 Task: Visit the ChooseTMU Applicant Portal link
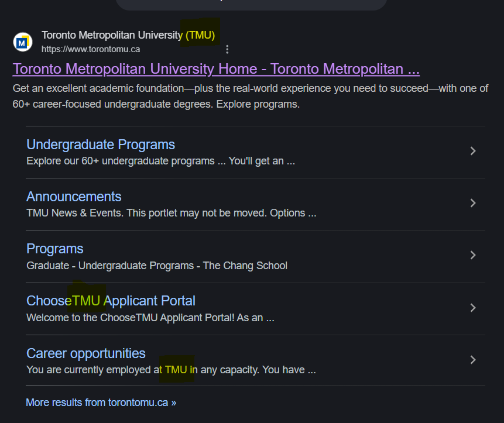(x=111, y=301)
